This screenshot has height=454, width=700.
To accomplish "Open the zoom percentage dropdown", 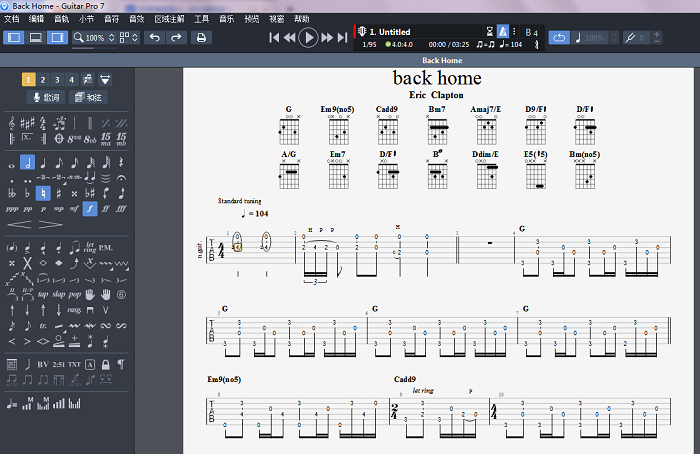I will [93, 38].
